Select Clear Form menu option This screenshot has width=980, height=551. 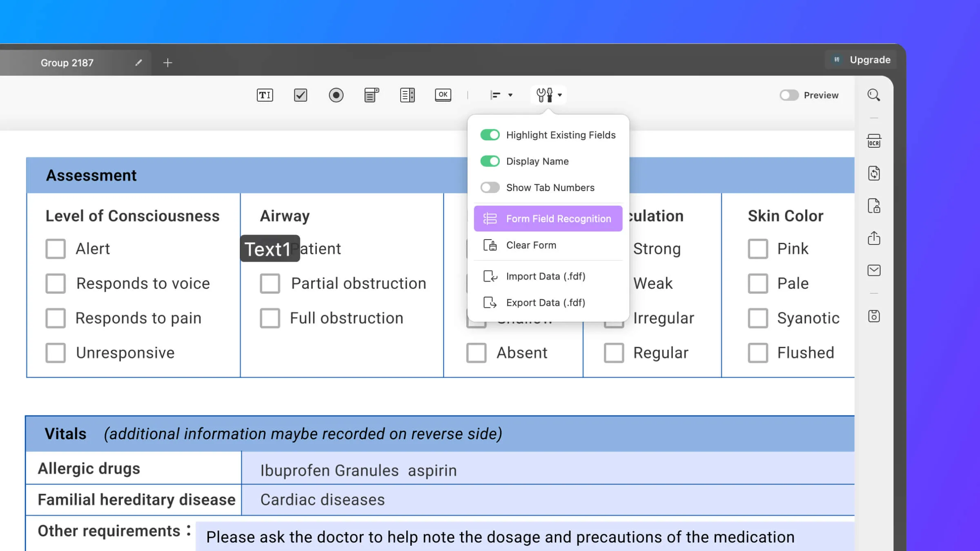tap(531, 244)
